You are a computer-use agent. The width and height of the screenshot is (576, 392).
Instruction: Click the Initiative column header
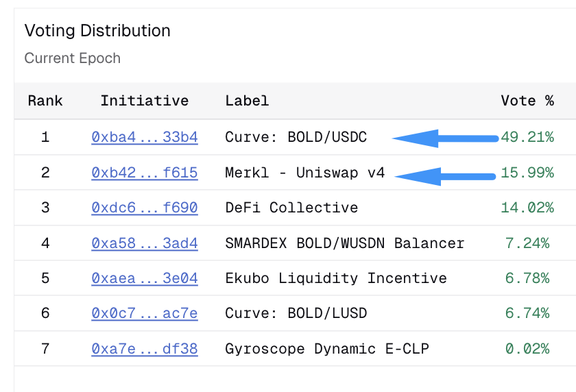coord(145,101)
